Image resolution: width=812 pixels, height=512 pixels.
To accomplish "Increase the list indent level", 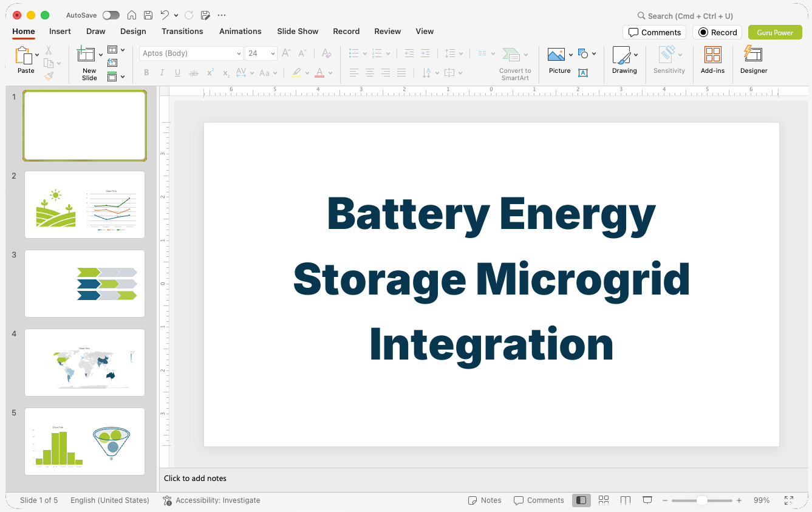I will click(x=425, y=53).
